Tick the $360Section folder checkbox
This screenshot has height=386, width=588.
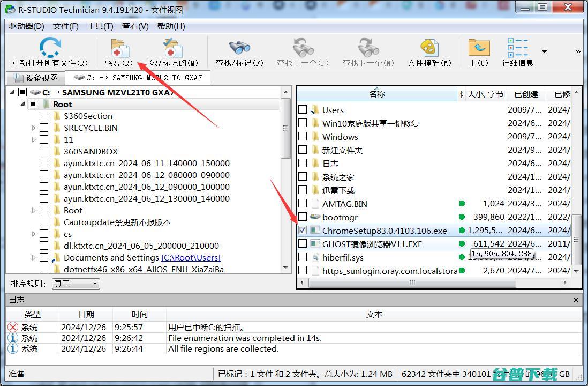coord(44,116)
